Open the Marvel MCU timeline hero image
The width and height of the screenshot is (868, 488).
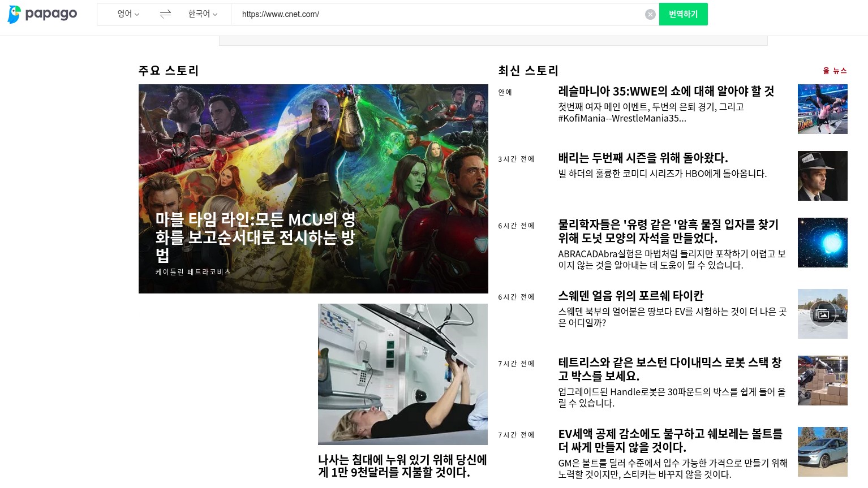[313, 188]
